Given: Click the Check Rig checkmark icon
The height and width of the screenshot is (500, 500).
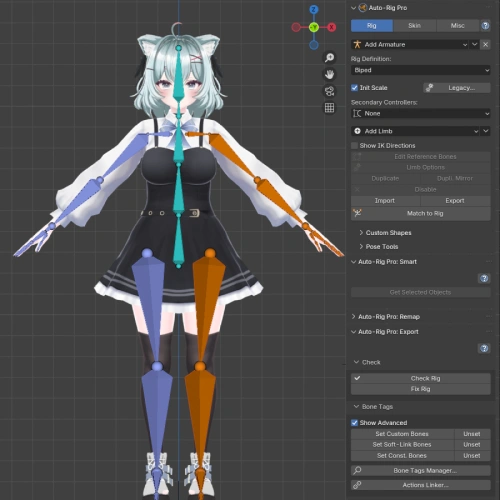Looking at the screenshot, I should [357, 378].
